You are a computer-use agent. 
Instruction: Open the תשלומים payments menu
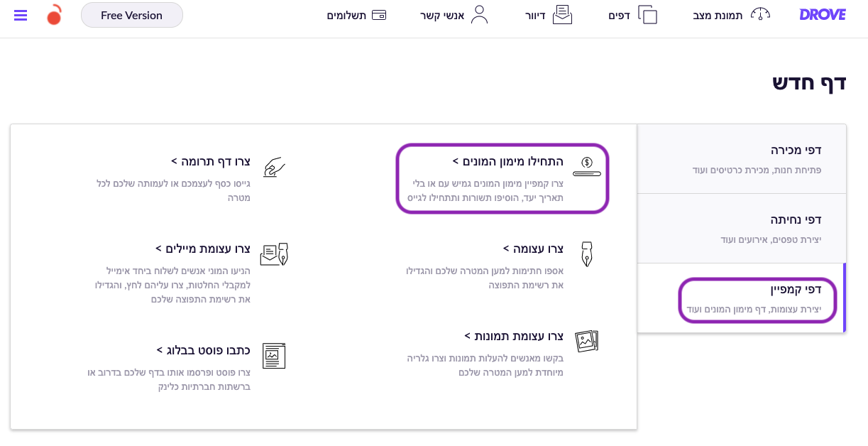356,15
